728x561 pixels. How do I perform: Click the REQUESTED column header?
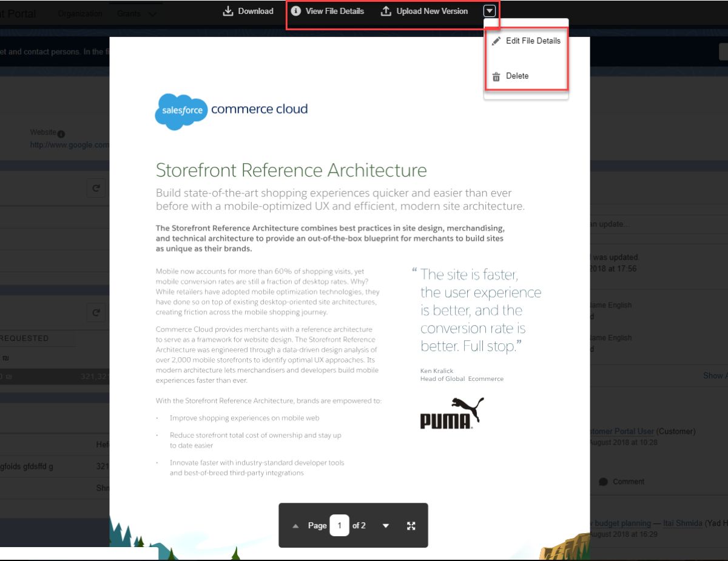click(x=24, y=338)
